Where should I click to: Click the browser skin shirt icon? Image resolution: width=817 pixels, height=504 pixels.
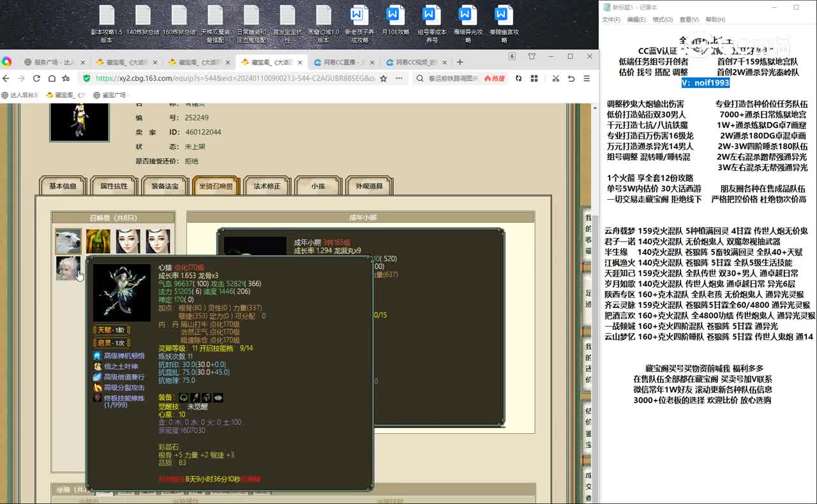tap(532, 56)
